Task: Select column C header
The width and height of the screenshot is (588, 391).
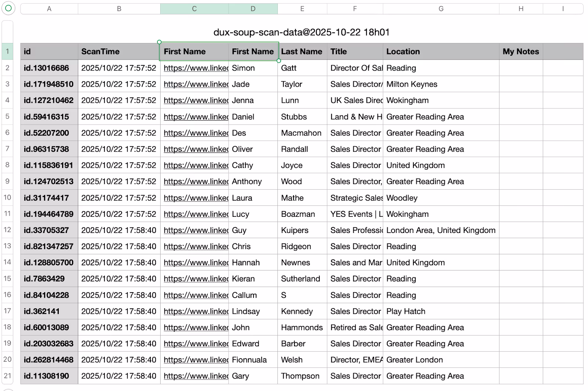Action: (x=194, y=9)
